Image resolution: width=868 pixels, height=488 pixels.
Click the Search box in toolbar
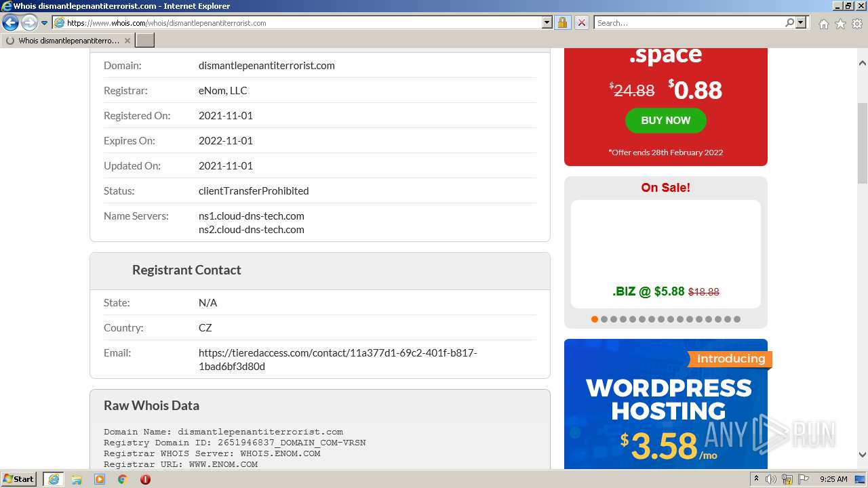coord(688,22)
